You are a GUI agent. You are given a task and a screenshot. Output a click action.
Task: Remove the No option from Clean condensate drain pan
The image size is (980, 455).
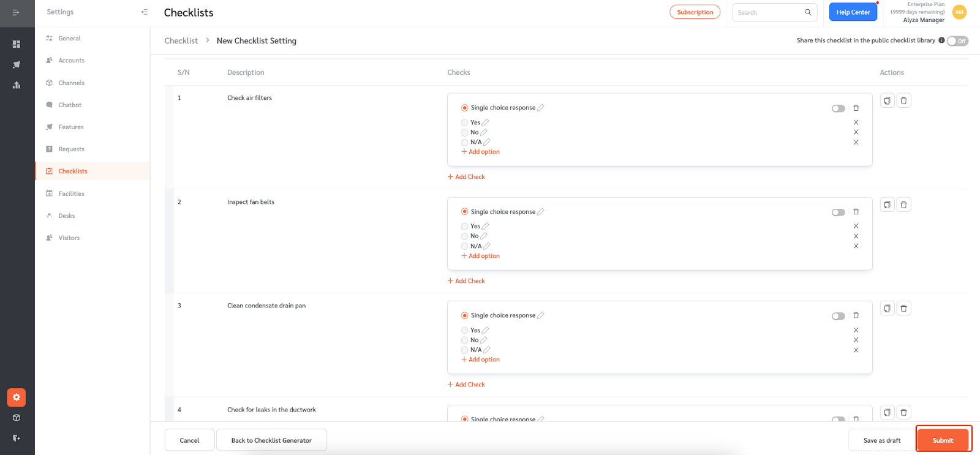click(x=856, y=340)
